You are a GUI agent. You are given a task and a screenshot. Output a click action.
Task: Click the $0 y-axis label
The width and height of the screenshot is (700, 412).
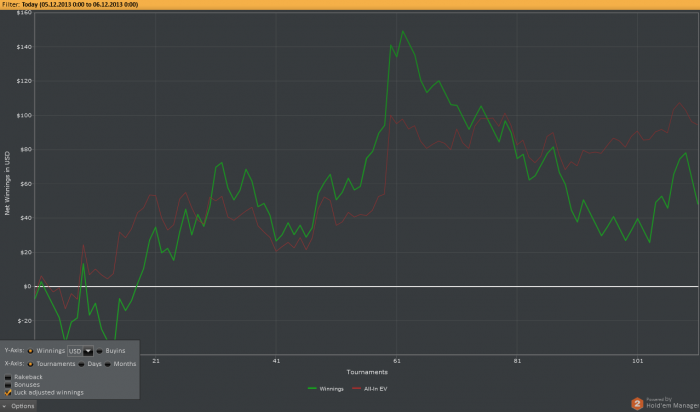[x=27, y=287]
